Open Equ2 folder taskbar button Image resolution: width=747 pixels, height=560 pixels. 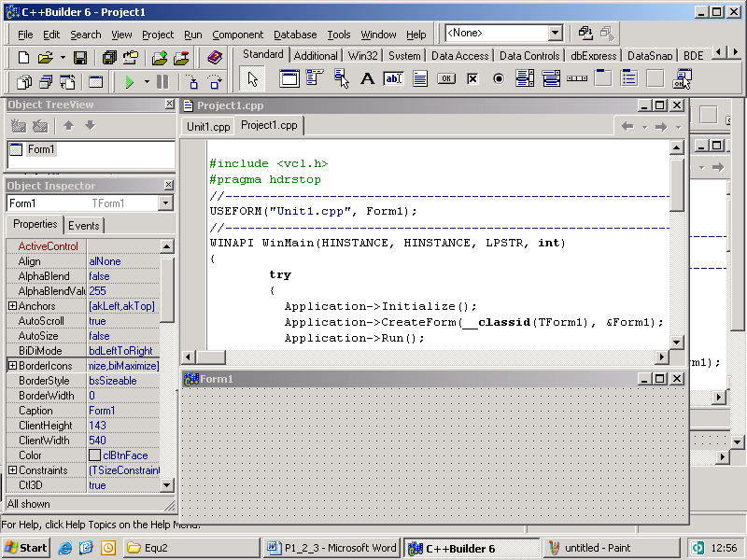coord(192,548)
